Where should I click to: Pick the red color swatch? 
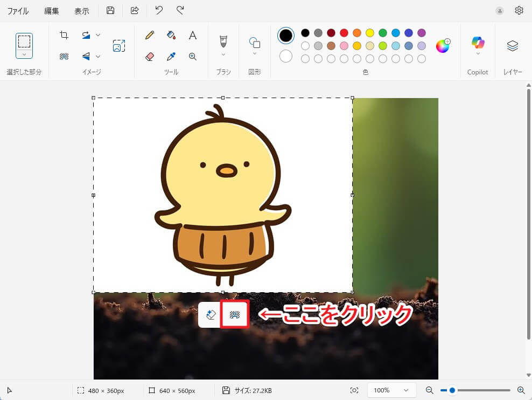(344, 32)
